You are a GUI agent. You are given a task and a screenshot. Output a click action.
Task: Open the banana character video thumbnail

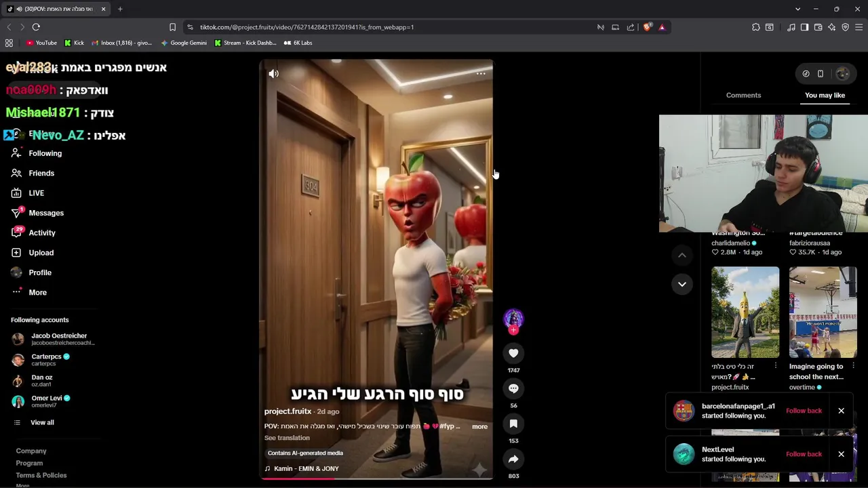click(745, 312)
